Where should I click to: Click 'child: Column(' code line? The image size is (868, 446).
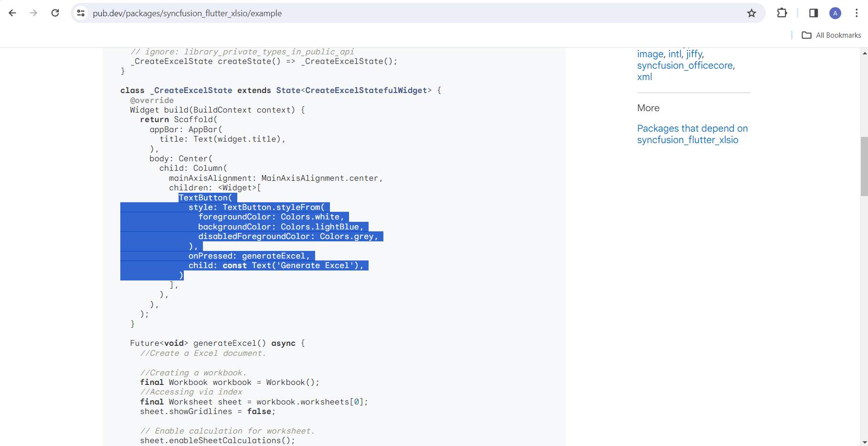pos(193,168)
